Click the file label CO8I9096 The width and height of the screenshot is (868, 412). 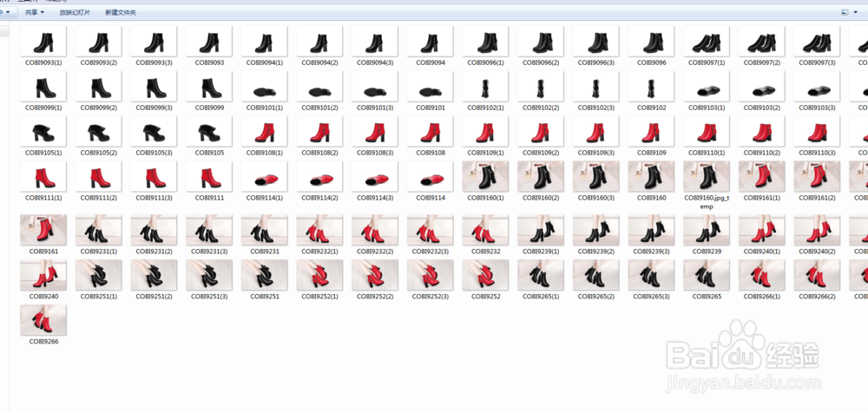[651, 63]
